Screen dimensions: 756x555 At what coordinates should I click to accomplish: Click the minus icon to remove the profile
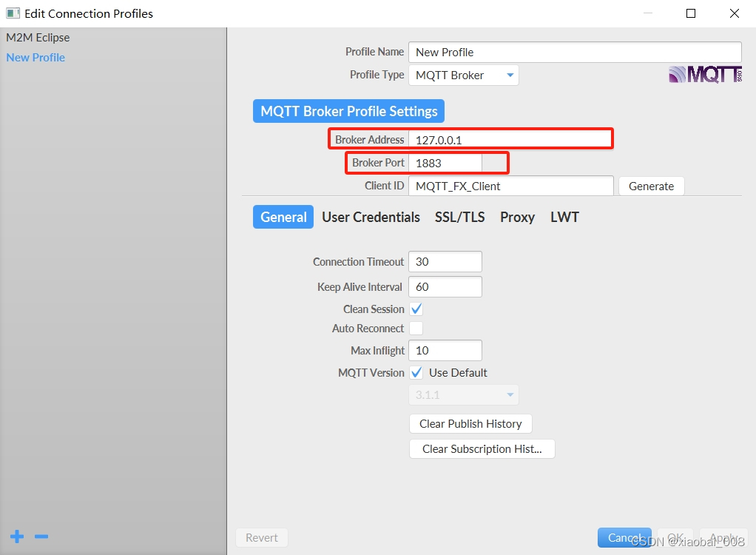click(41, 536)
